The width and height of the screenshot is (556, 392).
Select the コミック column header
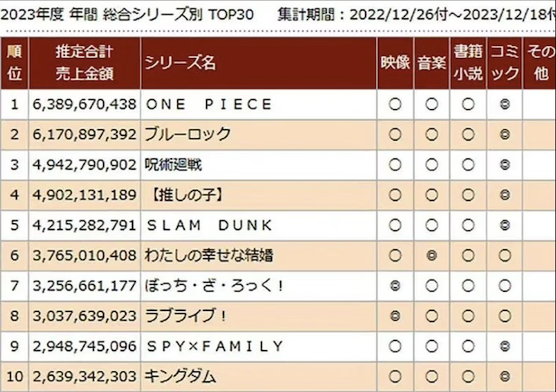[x=505, y=63]
